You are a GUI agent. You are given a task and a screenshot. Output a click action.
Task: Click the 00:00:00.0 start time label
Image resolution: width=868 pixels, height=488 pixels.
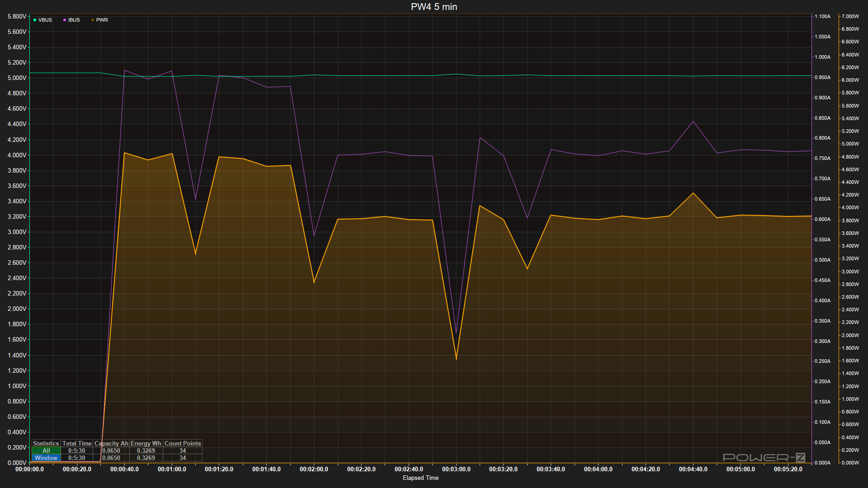click(29, 469)
